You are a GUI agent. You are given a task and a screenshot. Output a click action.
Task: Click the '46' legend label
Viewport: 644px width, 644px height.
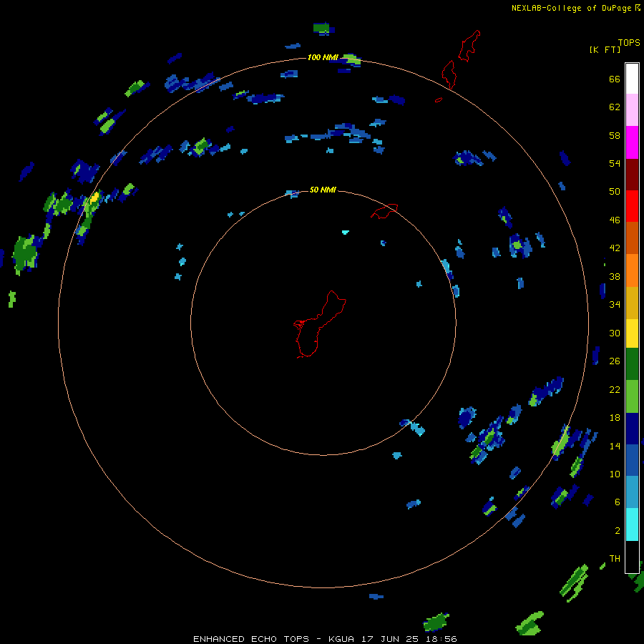(x=615, y=220)
